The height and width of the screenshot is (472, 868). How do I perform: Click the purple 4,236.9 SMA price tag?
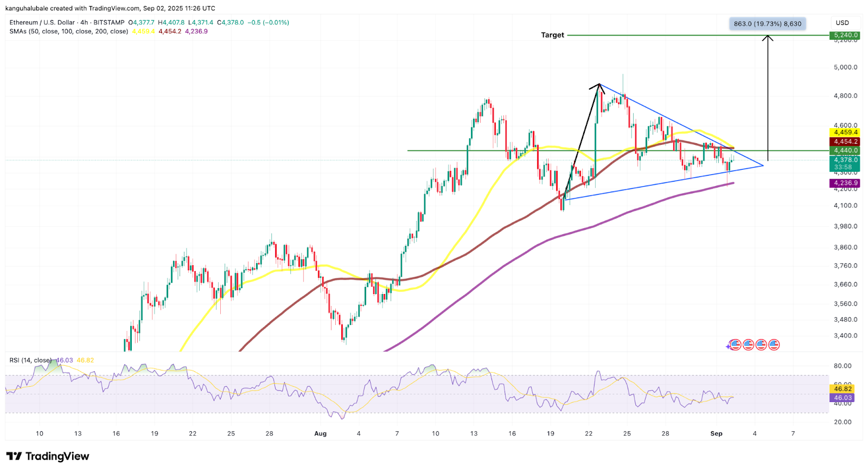click(x=845, y=183)
